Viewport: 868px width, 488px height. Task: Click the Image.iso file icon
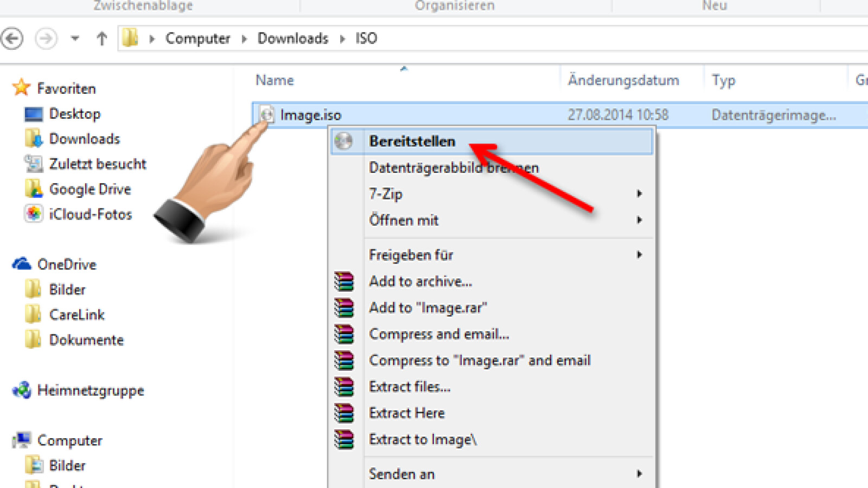[266, 115]
